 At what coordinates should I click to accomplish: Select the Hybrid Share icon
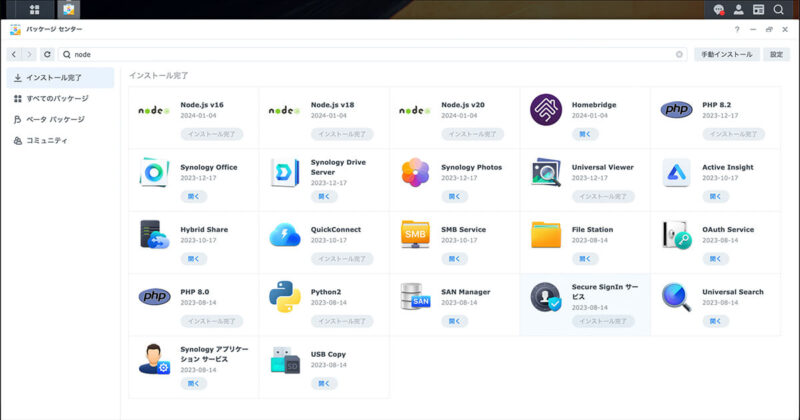(x=154, y=235)
